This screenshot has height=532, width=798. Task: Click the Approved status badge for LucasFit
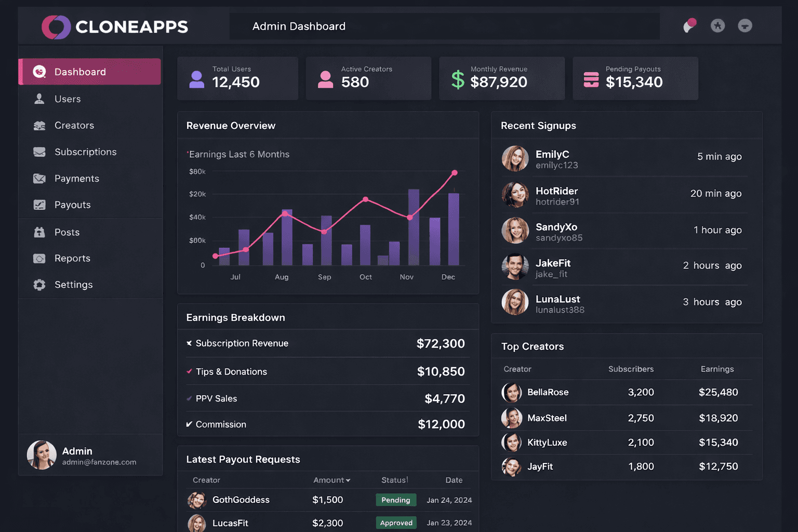(396, 523)
